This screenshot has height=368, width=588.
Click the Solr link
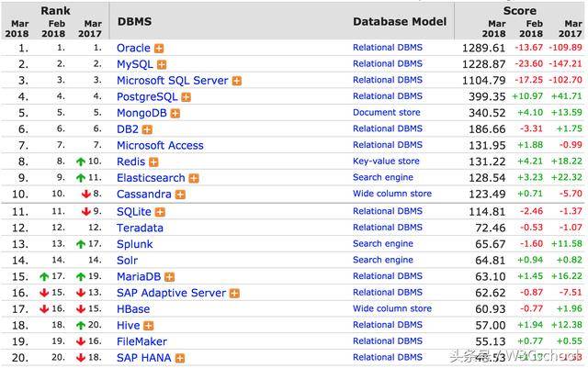tap(127, 261)
